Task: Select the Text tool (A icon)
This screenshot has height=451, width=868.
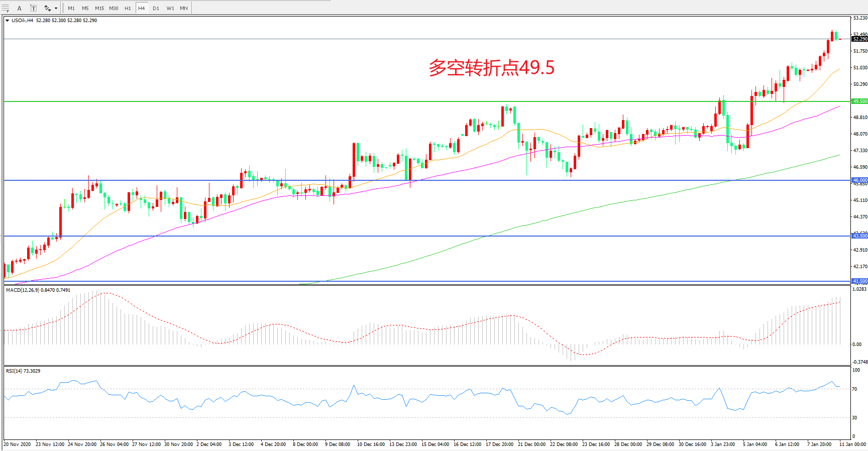Action: click(x=20, y=8)
